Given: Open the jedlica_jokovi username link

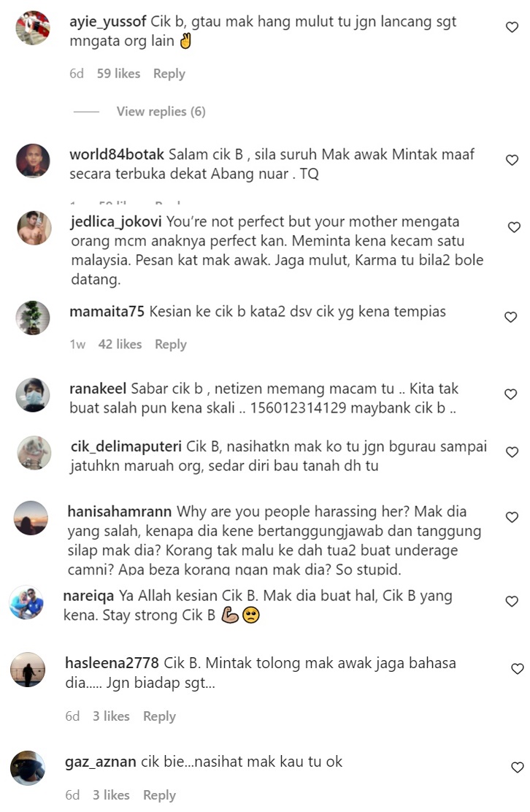Looking at the screenshot, I should point(117,222).
